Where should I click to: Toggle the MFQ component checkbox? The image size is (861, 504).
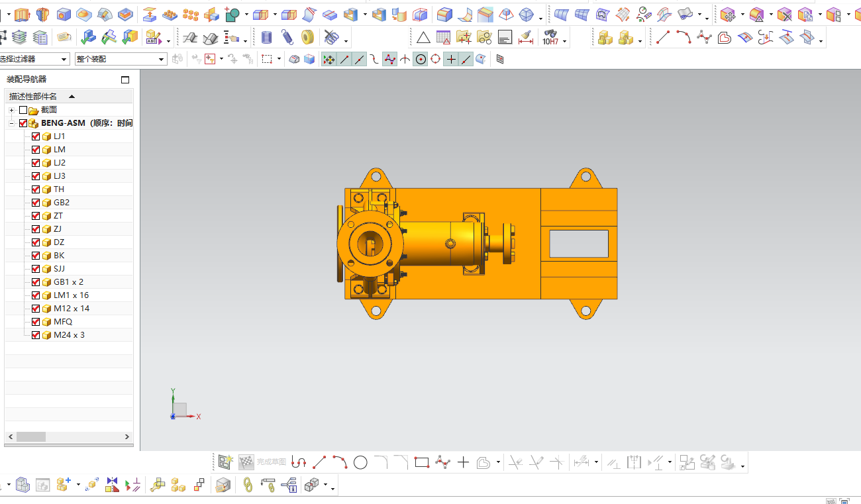36,322
